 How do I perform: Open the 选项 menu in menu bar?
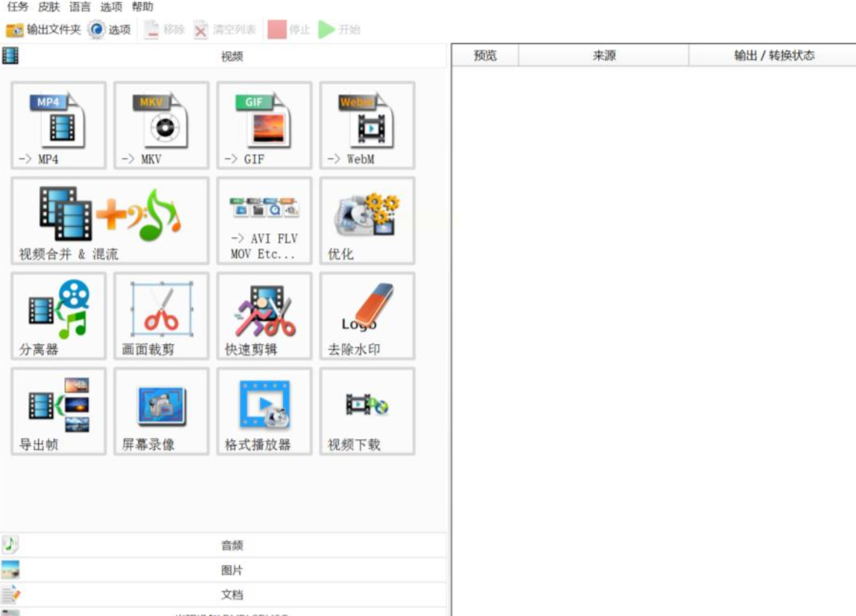(x=111, y=6)
